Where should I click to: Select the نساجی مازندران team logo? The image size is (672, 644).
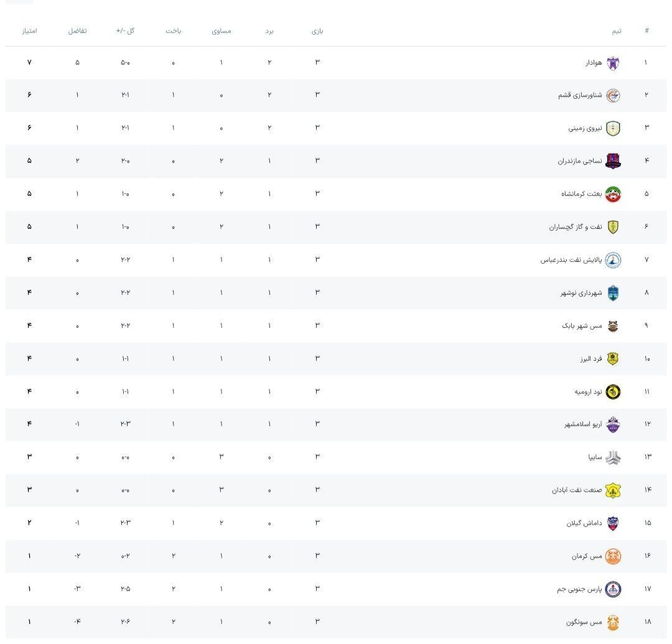[613, 161]
